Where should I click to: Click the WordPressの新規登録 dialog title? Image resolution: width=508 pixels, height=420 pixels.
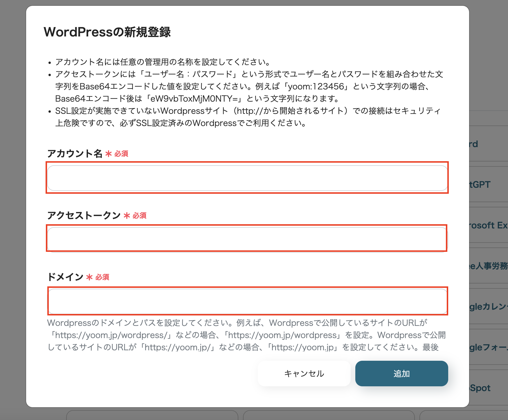[108, 32]
